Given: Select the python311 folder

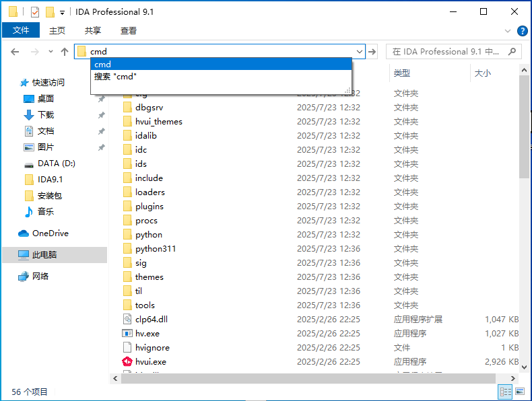Looking at the screenshot, I should (x=156, y=249).
